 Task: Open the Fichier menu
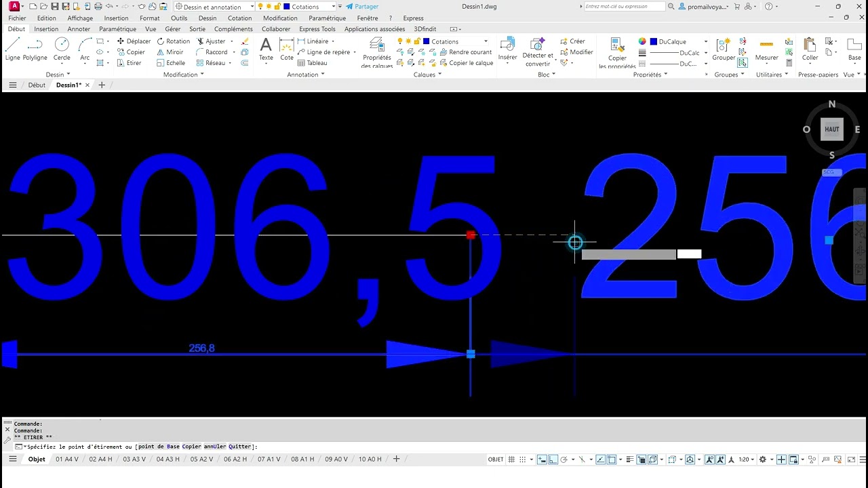pos(17,18)
